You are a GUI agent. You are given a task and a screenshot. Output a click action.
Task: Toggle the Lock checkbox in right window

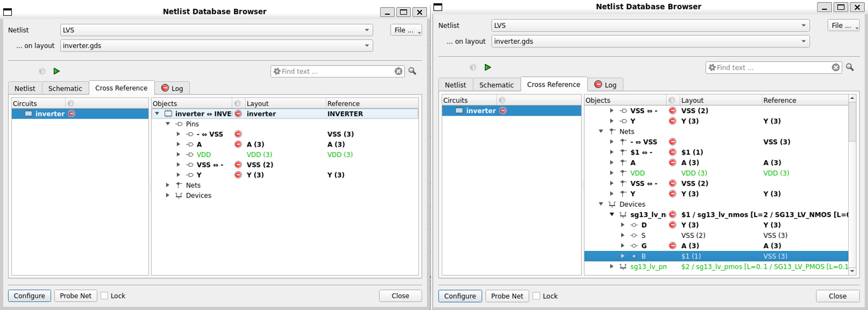point(536,296)
